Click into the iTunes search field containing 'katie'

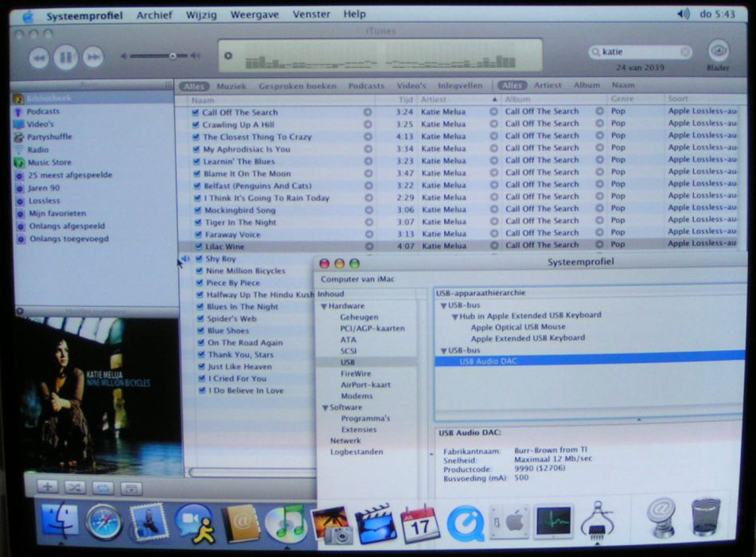[640, 52]
